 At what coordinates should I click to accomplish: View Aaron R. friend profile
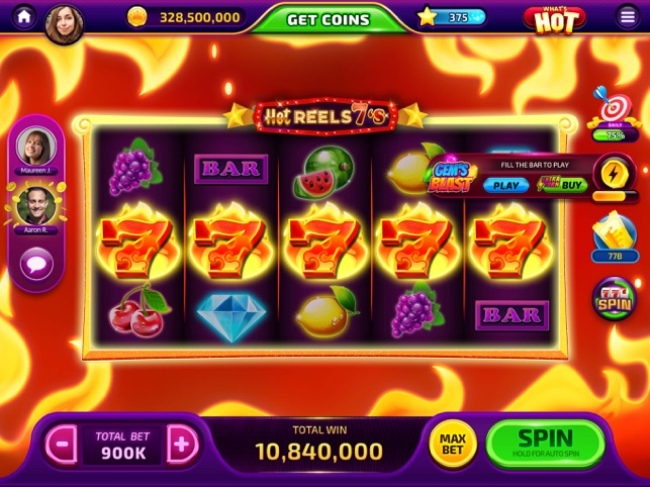(36, 205)
